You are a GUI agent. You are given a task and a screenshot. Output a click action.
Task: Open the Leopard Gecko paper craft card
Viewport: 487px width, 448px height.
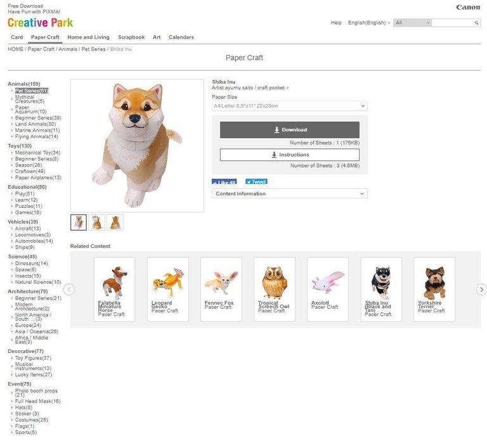(167, 290)
